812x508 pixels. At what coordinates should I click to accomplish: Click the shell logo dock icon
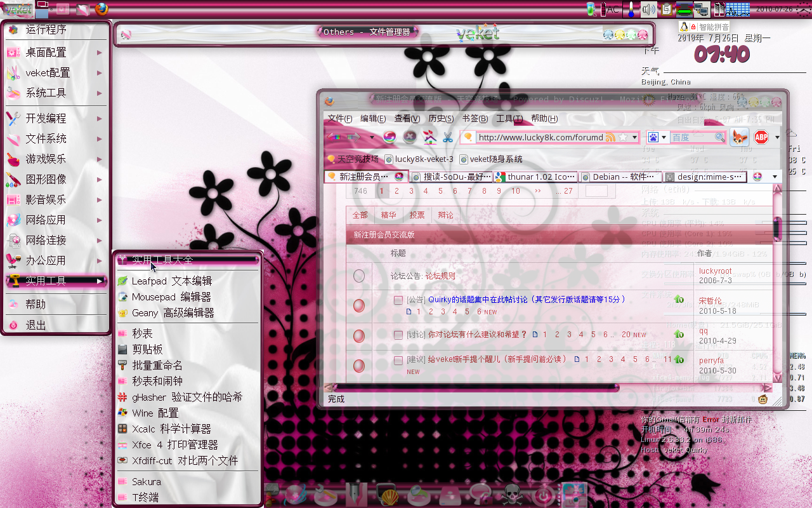click(388, 494)
